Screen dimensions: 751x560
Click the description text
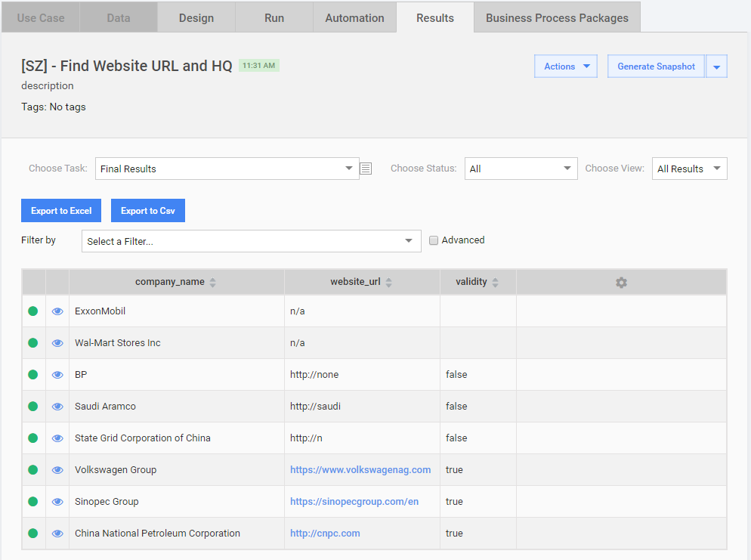(x=48, y=85)
